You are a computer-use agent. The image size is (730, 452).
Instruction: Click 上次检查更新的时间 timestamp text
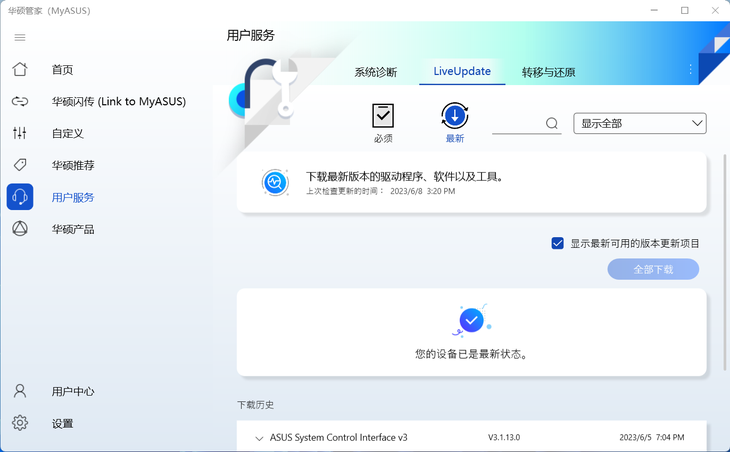point(380,191)
